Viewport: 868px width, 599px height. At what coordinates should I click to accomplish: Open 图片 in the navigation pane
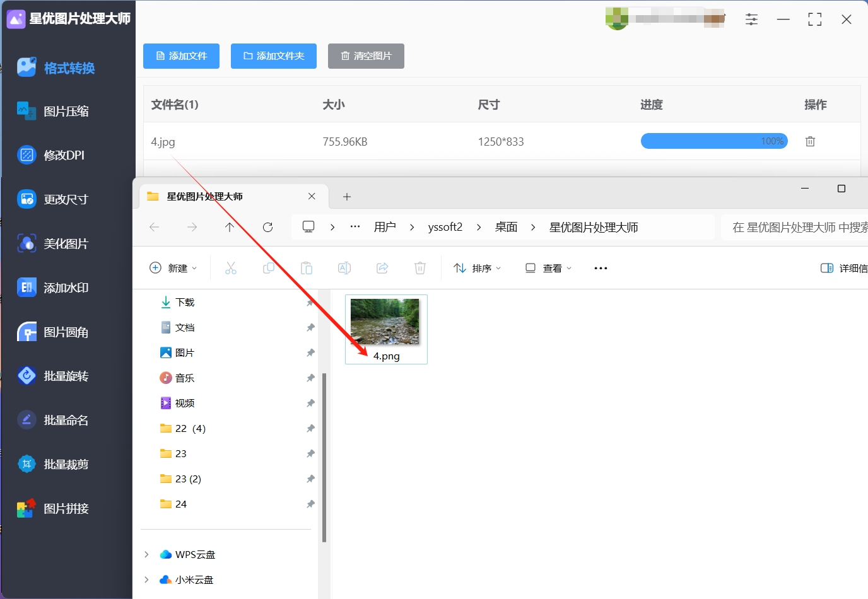click(177, 353)
